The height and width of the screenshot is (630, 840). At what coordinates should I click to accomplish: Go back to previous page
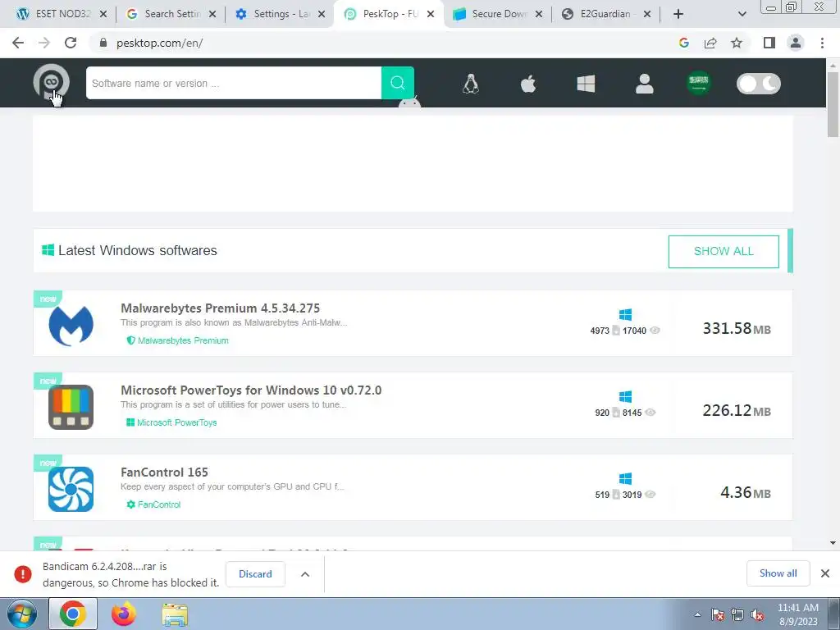(18, 43)
